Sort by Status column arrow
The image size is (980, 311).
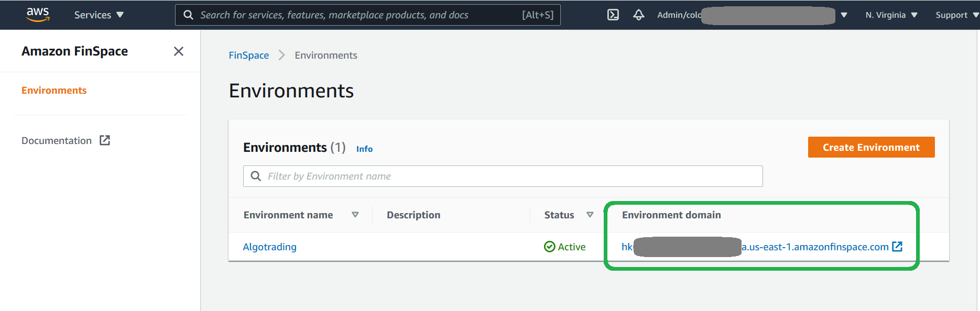click(x=590, y=215)
